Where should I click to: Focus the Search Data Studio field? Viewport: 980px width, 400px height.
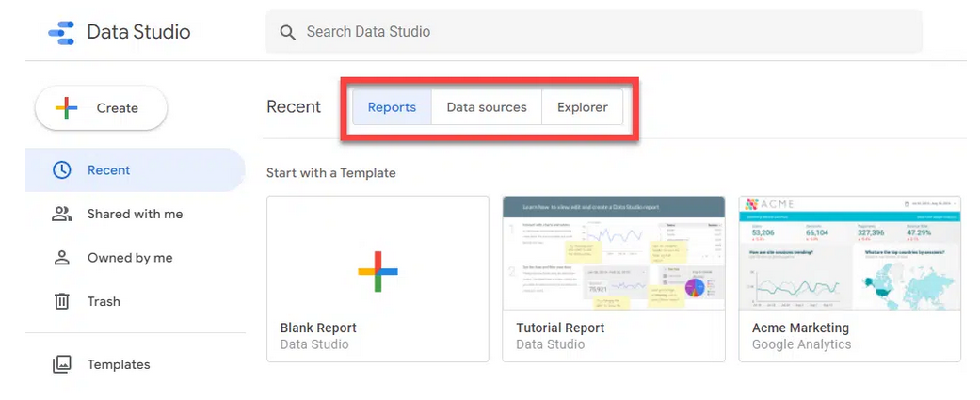coord(594,32)
